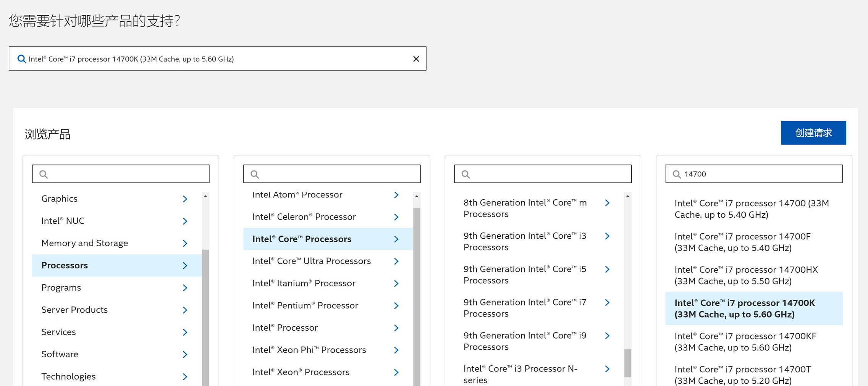Pick Core i7 processor 14700HX
This screenshot has width=868, height=386.
[754, 275]
